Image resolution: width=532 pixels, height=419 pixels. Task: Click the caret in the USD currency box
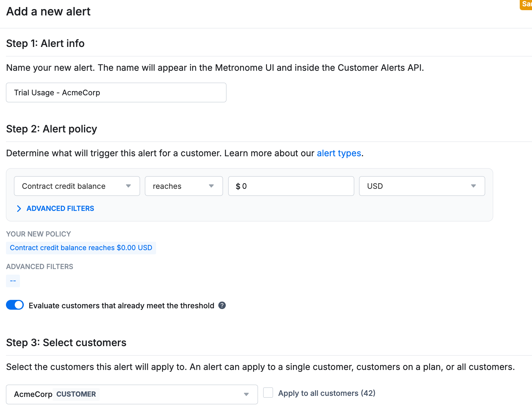point(473,186)
